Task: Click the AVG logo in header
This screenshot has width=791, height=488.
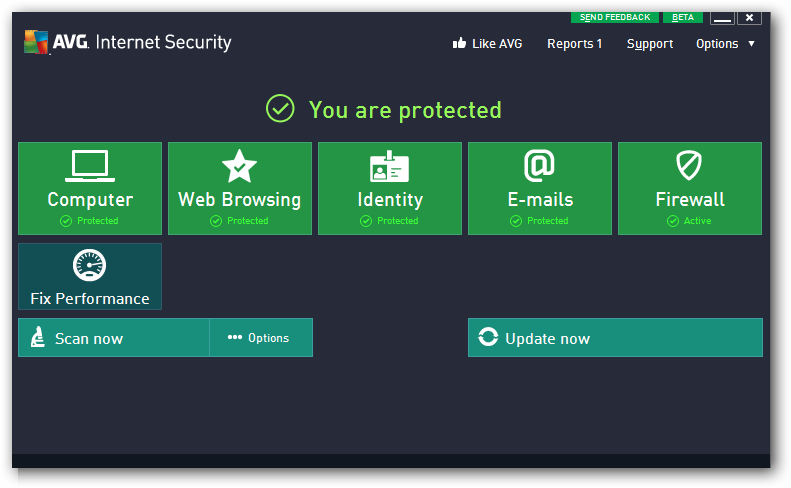Action: pos(38,42)
